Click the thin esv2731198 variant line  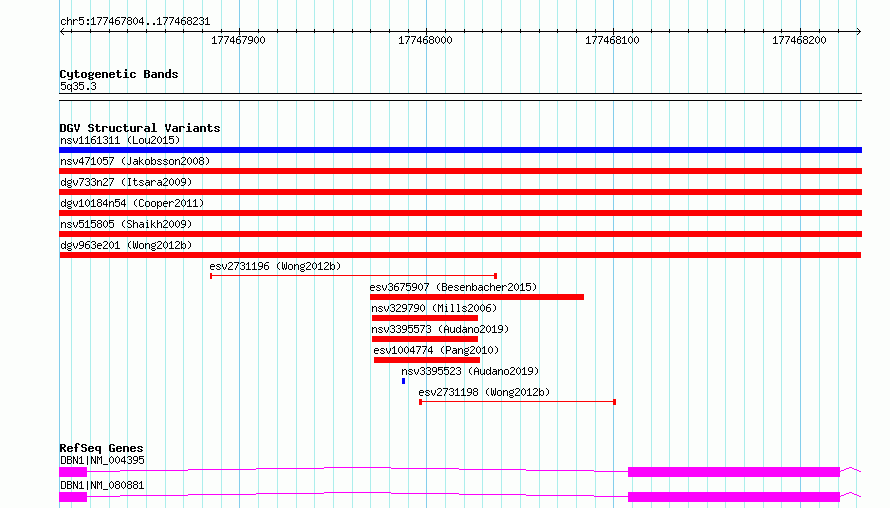518,402
